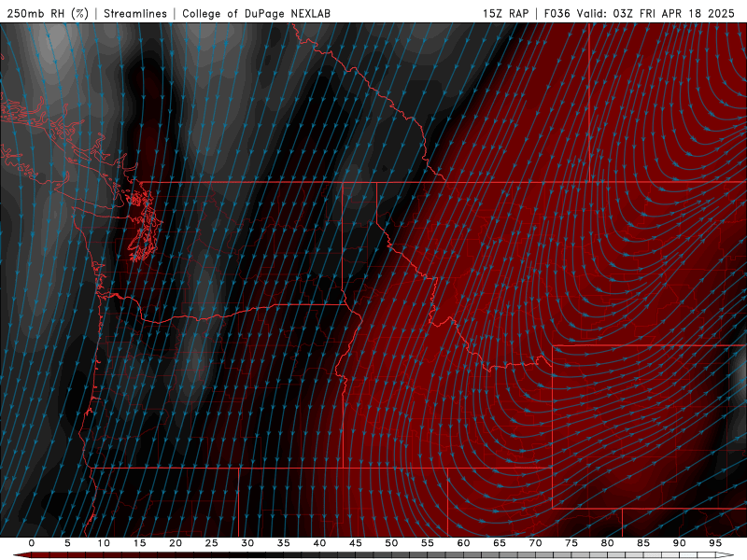The width and height of the screenshot is (747, 560).
Task: Click the "70" tick label on the colorbar
Action: 535,543
